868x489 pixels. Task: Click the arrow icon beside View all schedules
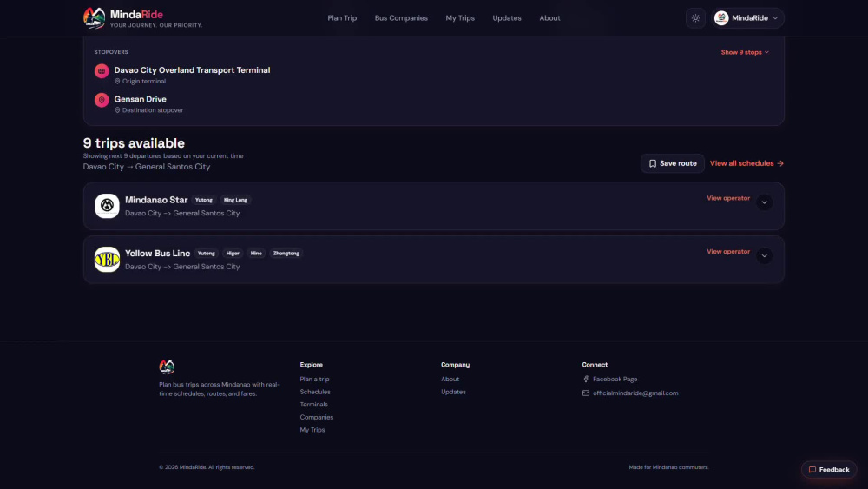point(780,163)
